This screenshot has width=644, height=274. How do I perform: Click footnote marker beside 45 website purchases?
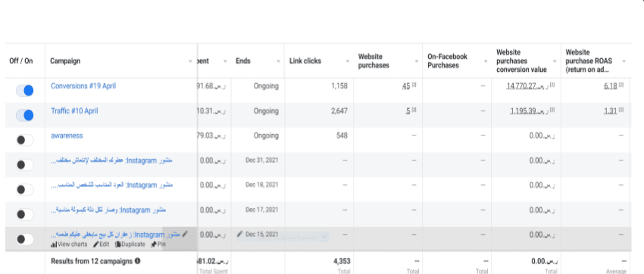click(414, 85)
